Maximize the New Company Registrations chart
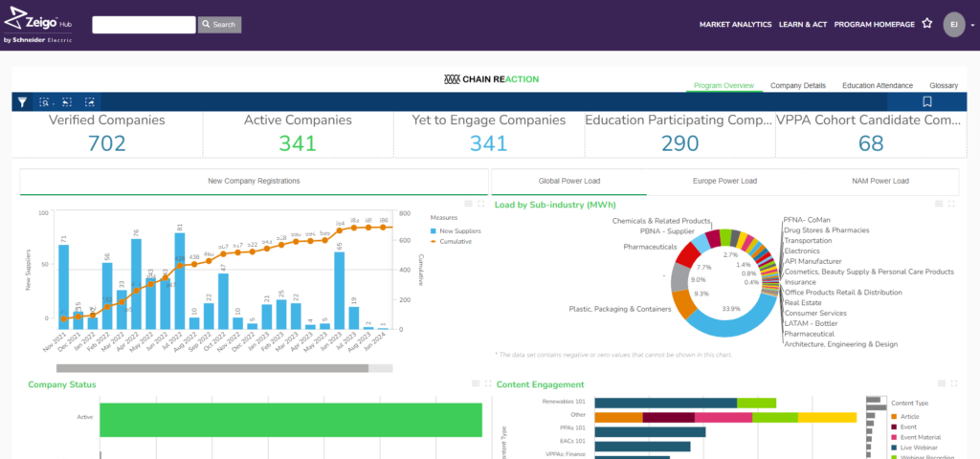Viewport: 980px width, 459px height. coord(480,204)
